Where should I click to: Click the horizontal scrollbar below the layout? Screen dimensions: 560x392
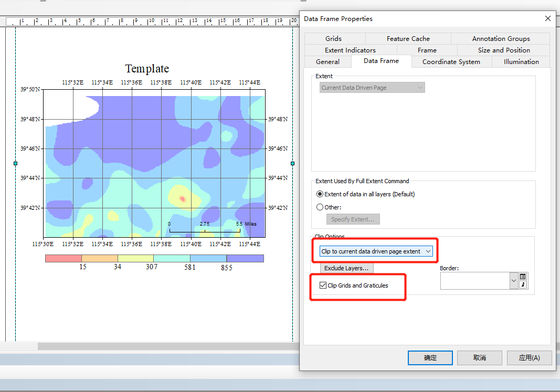pyautogui.click(x=168, y=346)
